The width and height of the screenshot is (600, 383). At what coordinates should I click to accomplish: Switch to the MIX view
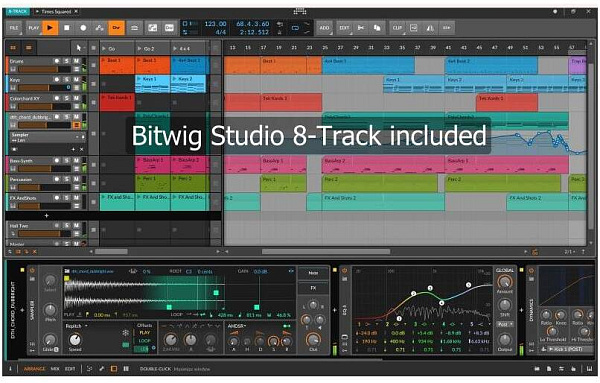(55, 369)
